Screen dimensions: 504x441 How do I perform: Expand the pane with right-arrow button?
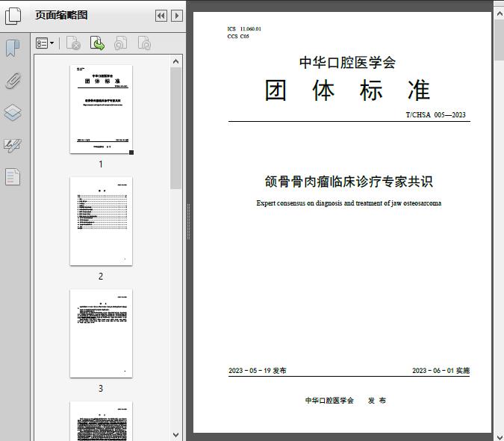(x=177, y=16)
